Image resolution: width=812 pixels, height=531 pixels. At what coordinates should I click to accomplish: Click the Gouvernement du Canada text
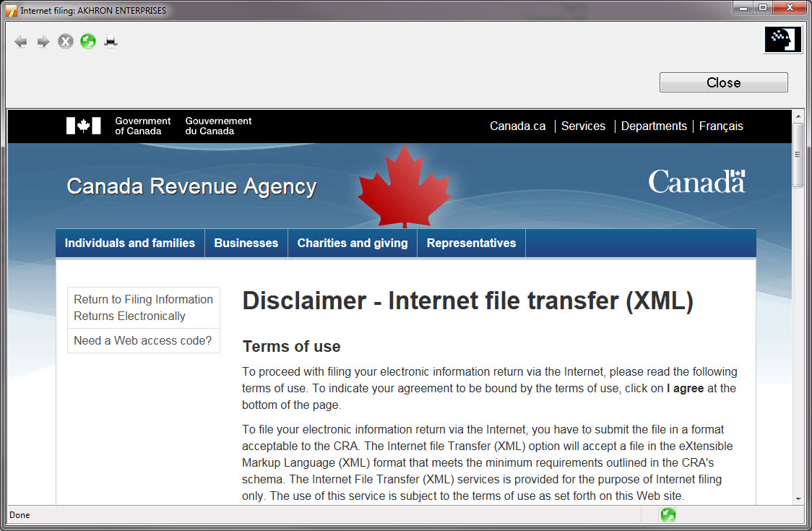(x=218, y=126)
